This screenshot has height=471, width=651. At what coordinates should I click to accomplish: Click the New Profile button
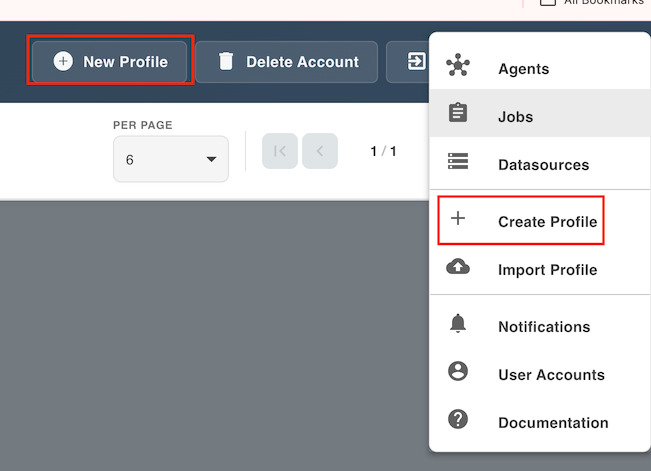pos(110,61)
